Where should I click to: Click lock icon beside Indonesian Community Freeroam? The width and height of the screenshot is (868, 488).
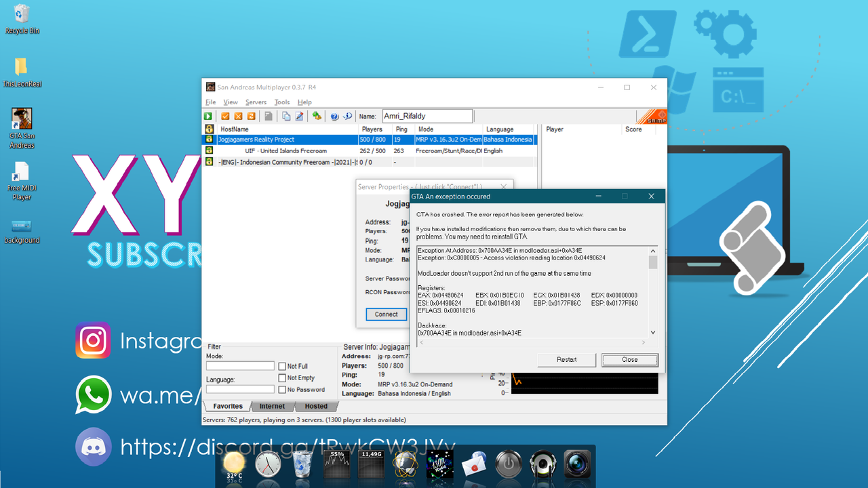click(210, 162)
